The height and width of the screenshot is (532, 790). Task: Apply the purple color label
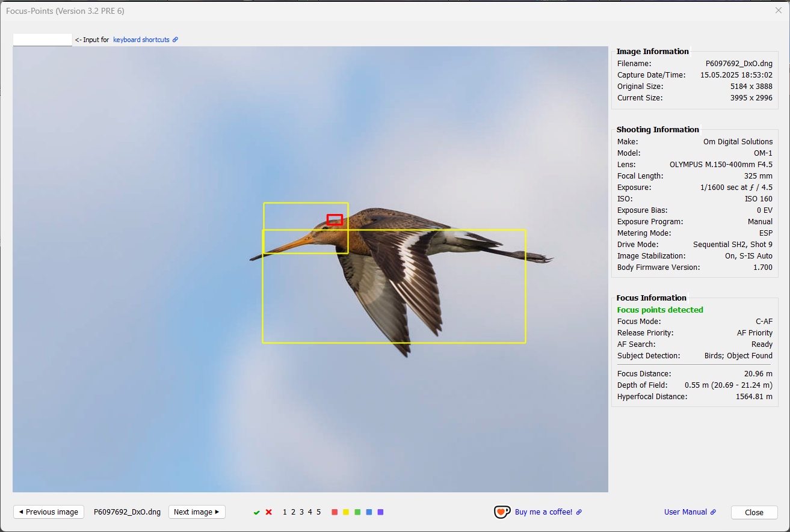pos(380,512)
